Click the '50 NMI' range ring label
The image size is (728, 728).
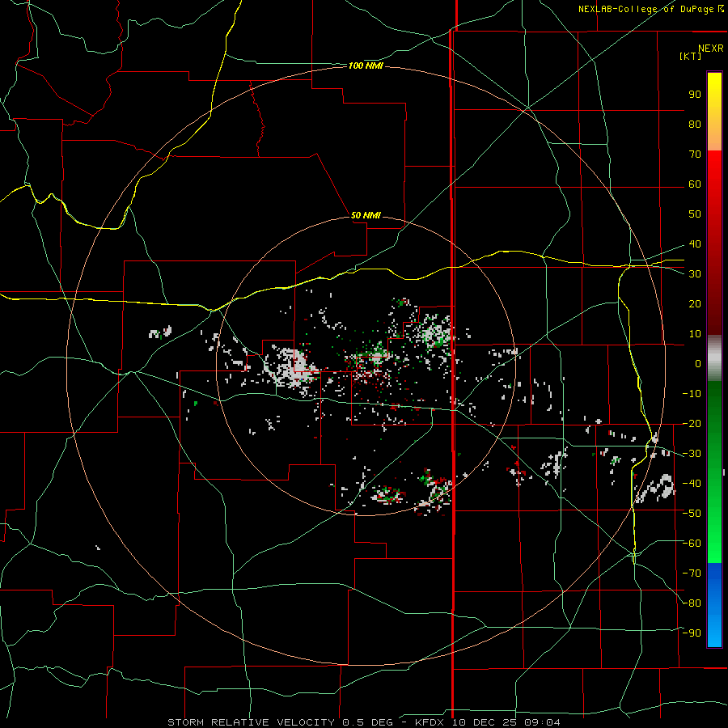[x=366, y=215]
